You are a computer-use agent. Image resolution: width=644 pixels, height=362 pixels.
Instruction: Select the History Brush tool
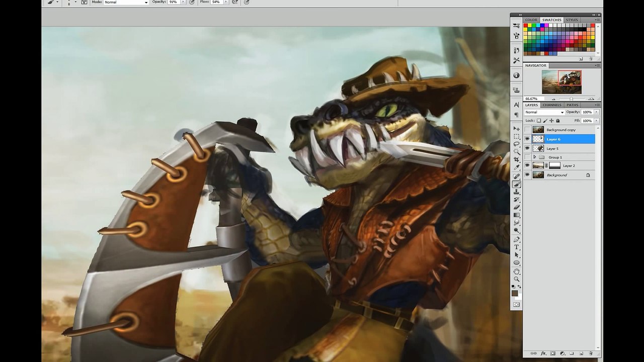pyautogui.click(x=516, y=200)
